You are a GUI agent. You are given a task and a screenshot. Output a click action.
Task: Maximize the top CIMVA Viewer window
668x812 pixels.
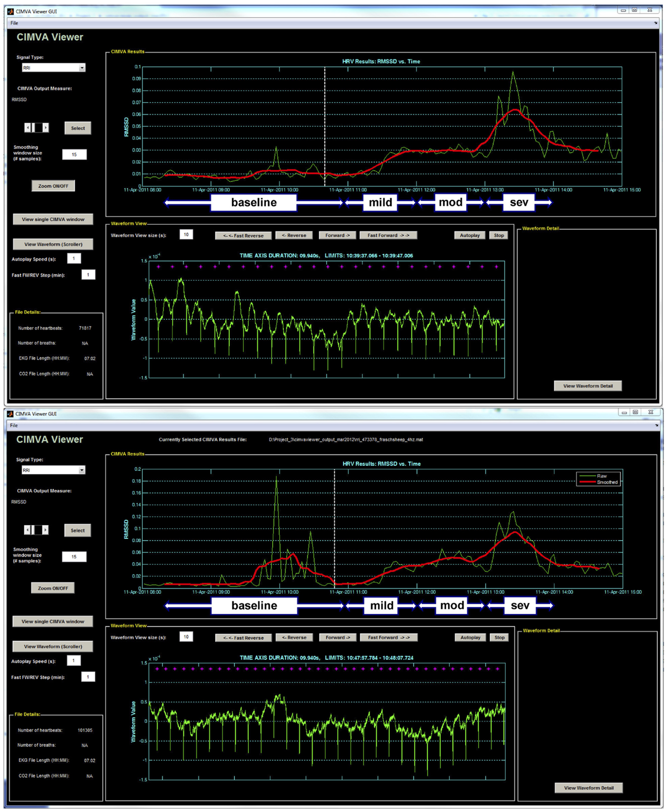(x=635, y=10)
